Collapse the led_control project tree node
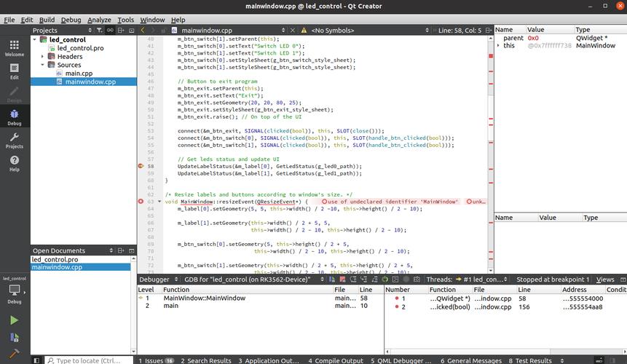 pyautogui.click(x=34, y=40)
